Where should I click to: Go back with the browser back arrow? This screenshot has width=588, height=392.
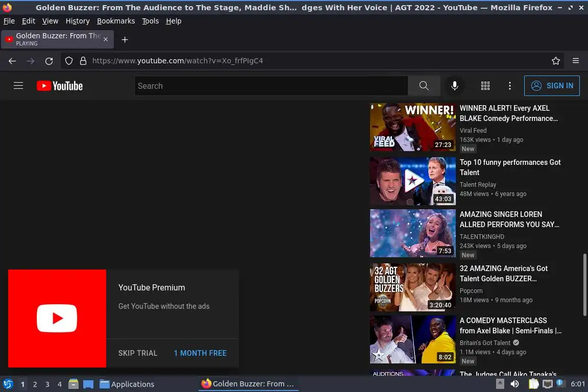(12, 61)
